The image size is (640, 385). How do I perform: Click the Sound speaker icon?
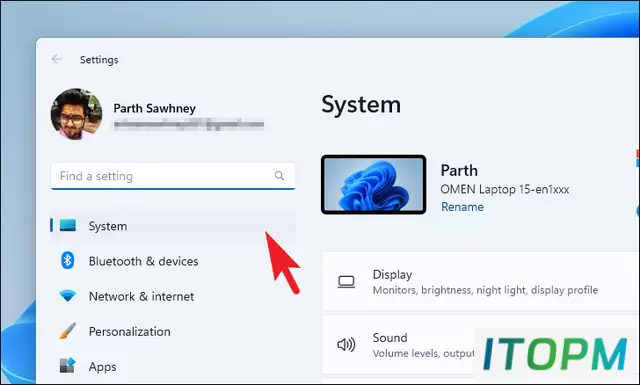click(346, 345)
